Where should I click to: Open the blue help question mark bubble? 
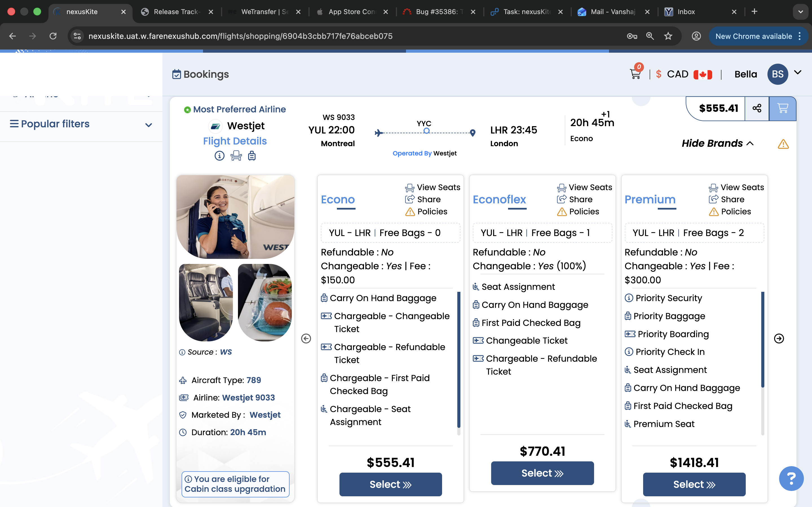pos(791,479)
